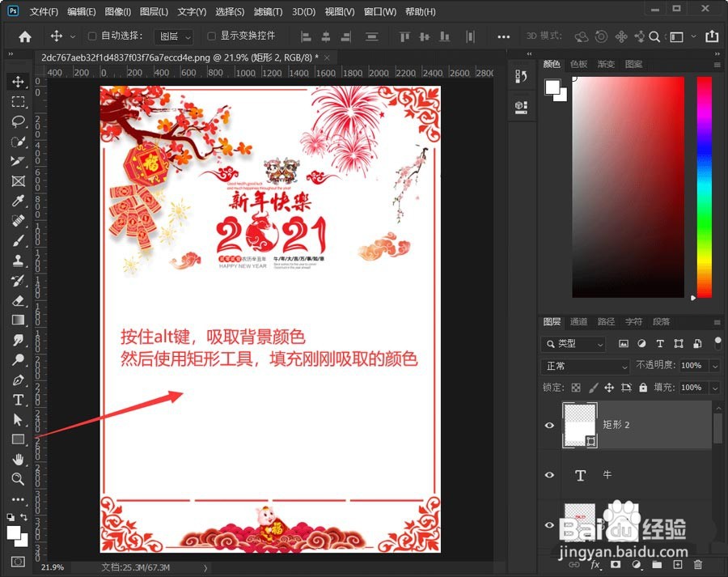Viewport: 728px width, 577px height.
Task: Create new group folder icon
Action: click(x=657, y=565)
